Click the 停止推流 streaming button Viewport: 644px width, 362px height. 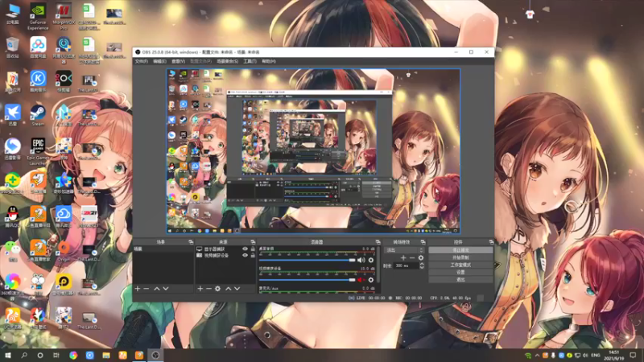(460, 250)
